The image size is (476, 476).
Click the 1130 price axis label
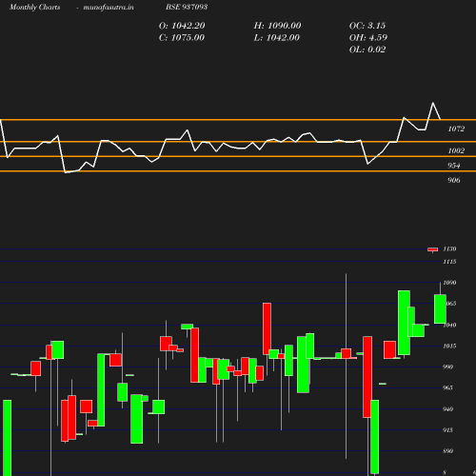449,248
